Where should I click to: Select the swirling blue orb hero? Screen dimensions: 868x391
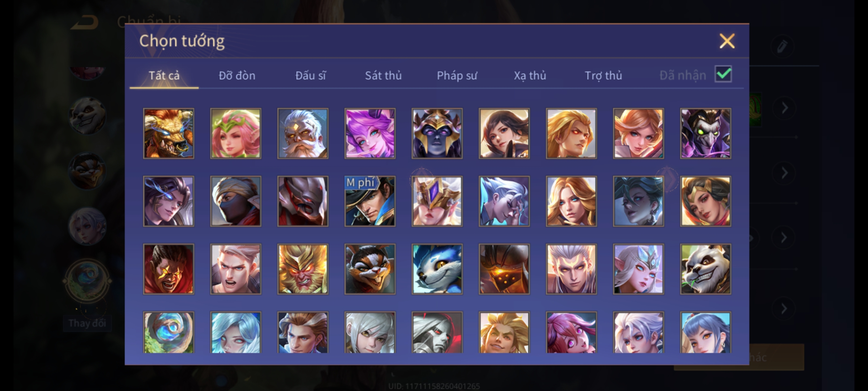point(169,332)
